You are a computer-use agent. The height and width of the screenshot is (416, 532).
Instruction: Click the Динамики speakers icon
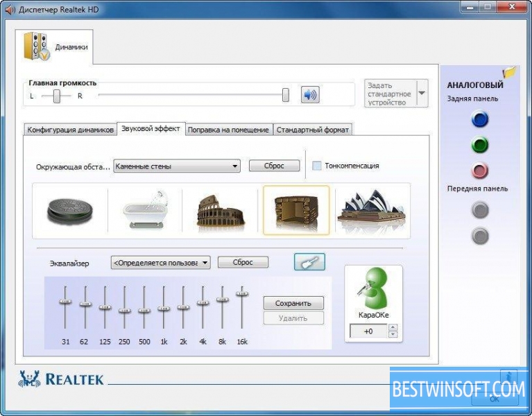tap(37, 46)
